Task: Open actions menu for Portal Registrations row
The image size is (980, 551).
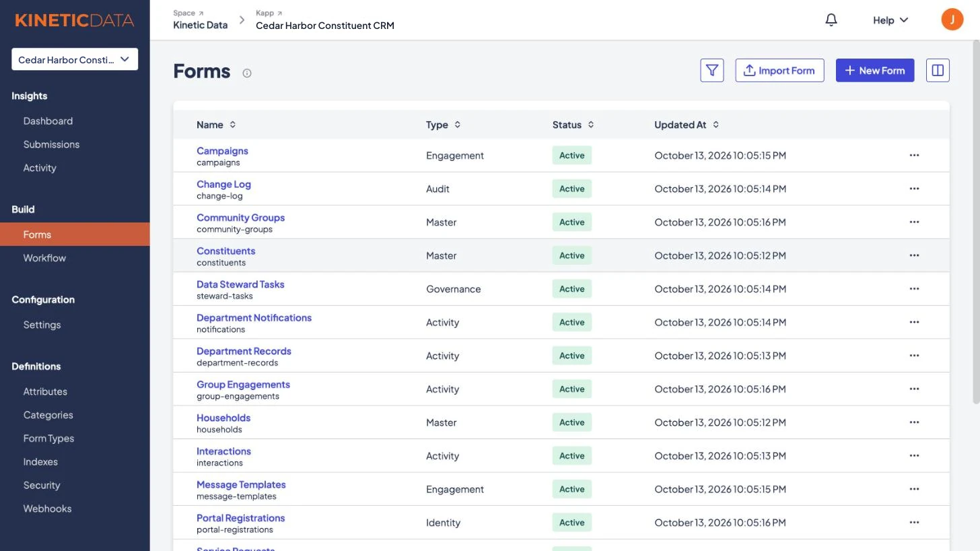Action: (x=914, y=523)
